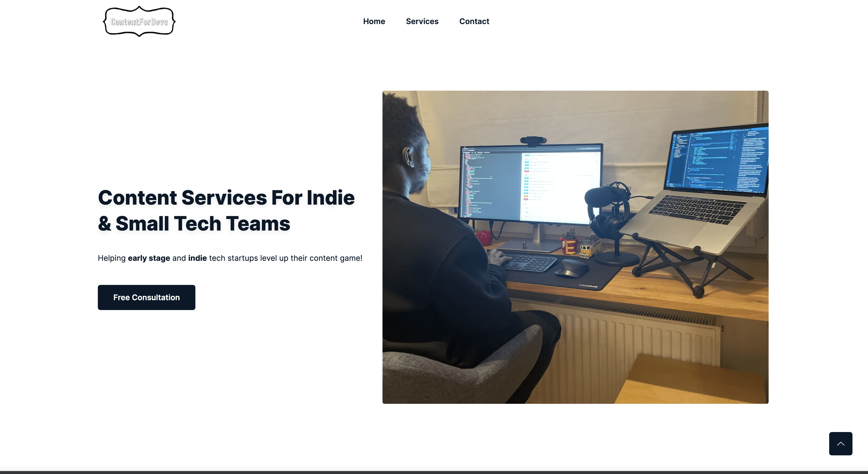Click the words "content game!" in the tagline

click(336, 258)
